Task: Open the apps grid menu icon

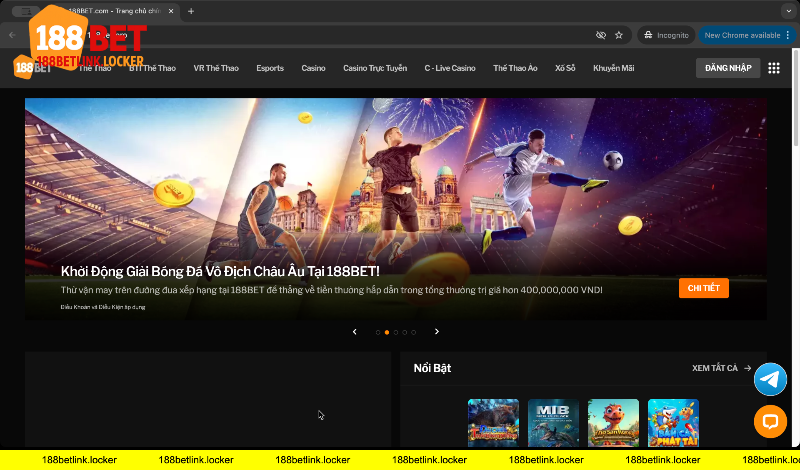Action: [773, 68]
